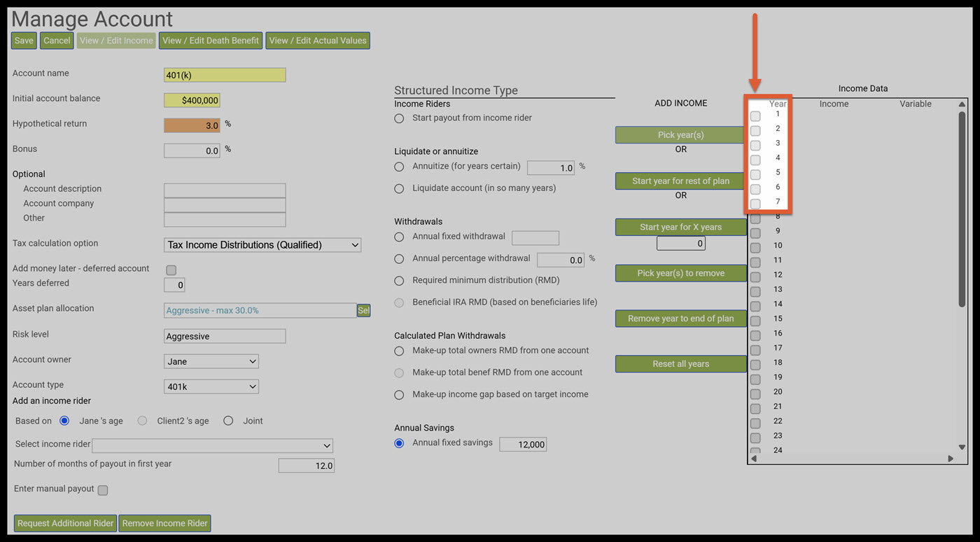Click the Other optional field
Viewport: 980px width, 542px height.
[x=225, y=220]
